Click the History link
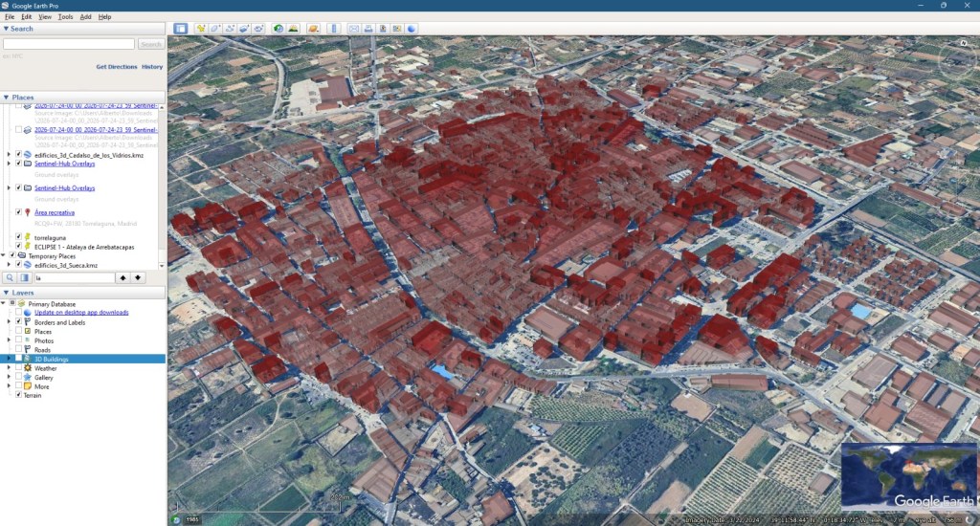 [152, 67]
